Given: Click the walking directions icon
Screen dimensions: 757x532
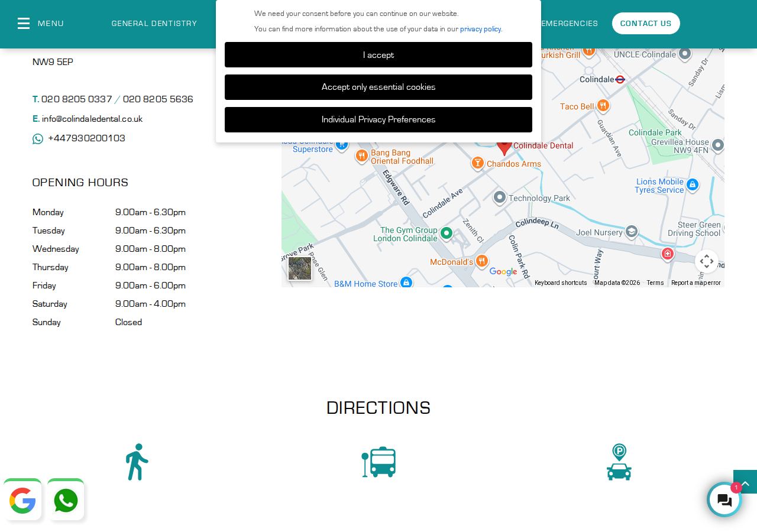Looking at the screenshot, I should pyautogui.click(x=137, y=462).
